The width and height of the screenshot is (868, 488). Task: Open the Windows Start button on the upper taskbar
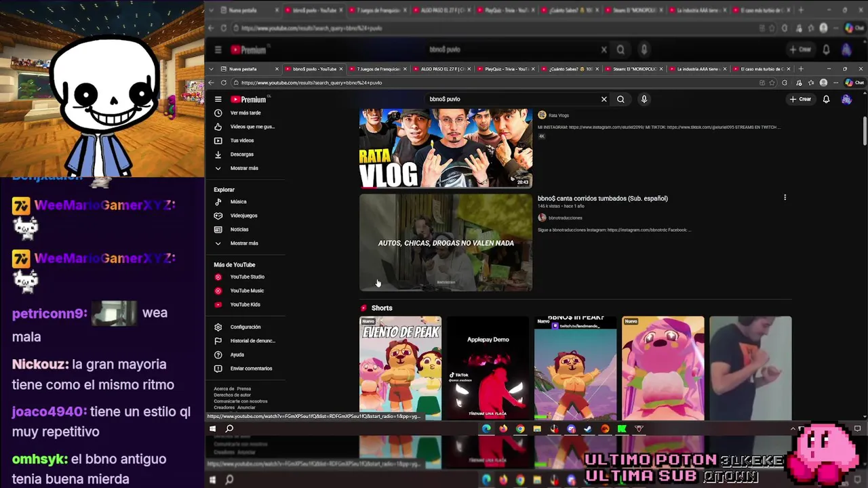212,428
